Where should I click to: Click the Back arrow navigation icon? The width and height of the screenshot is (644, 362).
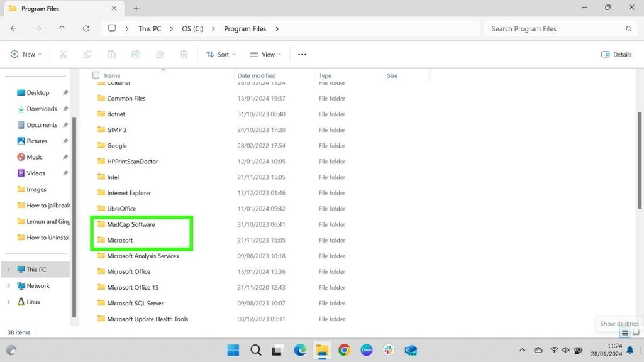14,29
